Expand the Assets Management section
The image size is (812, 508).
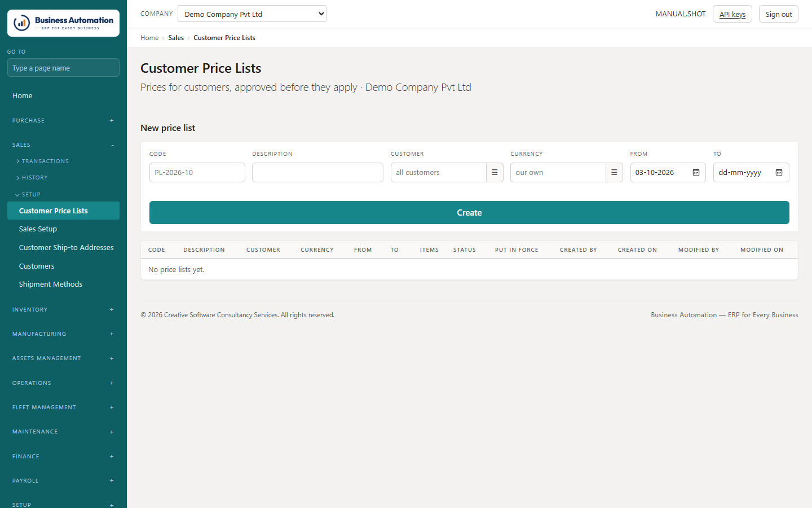(x=63, y=358)
